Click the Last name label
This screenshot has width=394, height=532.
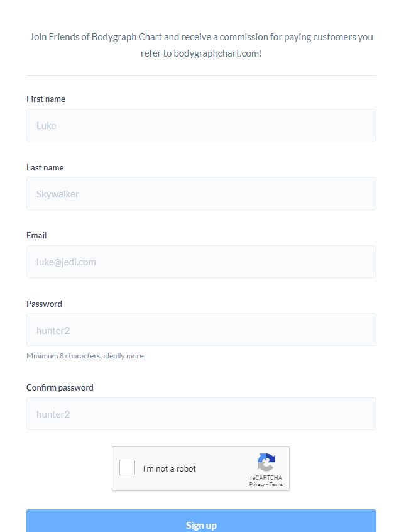[45, 168]
